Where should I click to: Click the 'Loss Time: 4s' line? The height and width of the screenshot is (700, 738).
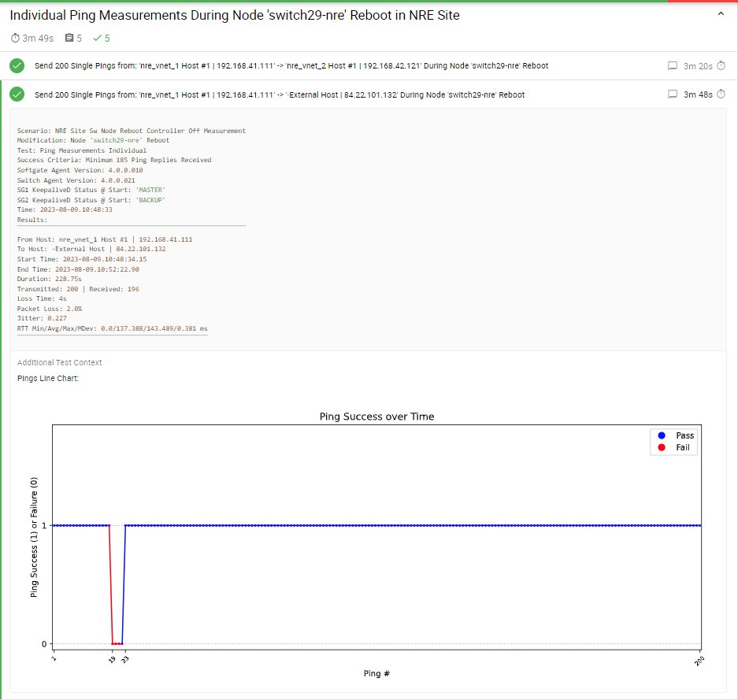click(42, 298)
